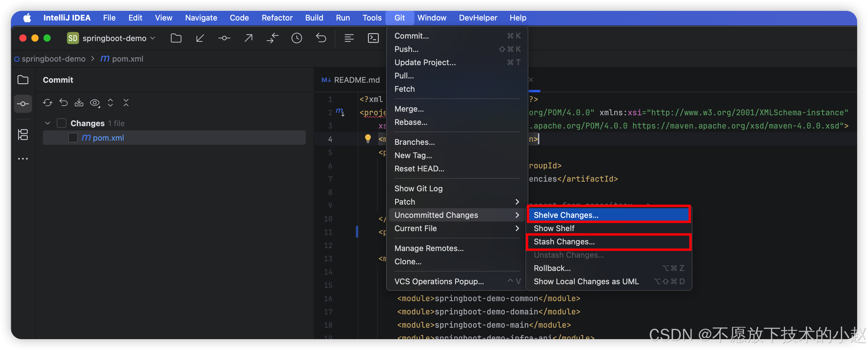Click Maven reload gutter icon on line 2
Screen dimensions: 868x350
[x=340, y=112]
